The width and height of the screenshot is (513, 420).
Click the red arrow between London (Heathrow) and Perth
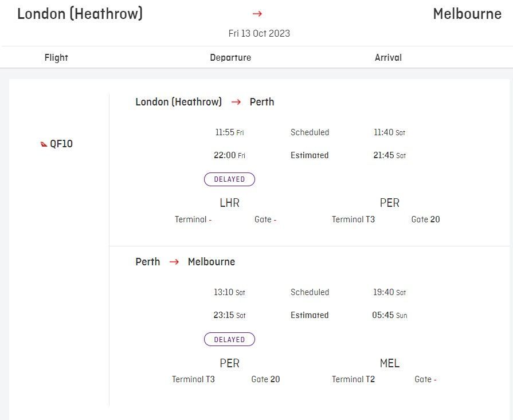pyautogui.click(x=236, y=102)
